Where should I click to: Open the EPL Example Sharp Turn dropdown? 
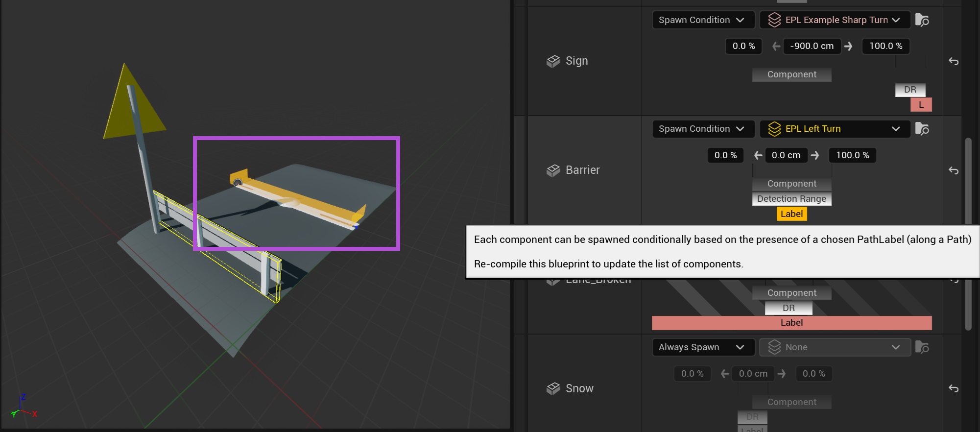[835, 20]
